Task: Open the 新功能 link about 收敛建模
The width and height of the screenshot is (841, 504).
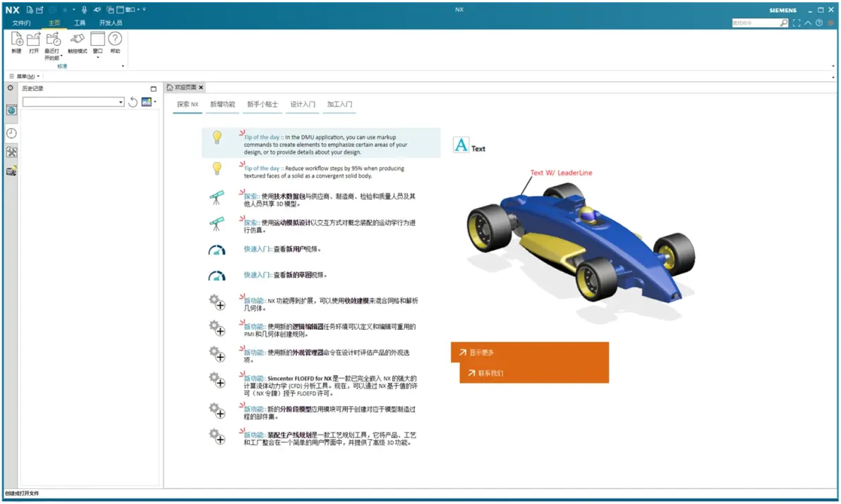Action: 331,305
